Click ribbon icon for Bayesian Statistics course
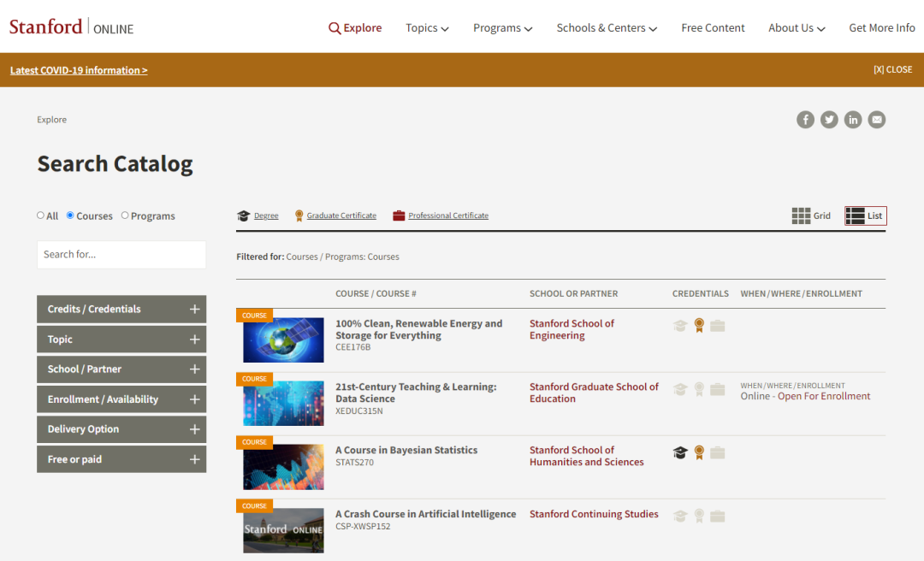The image size is (924, 561). tap(699, 452)
